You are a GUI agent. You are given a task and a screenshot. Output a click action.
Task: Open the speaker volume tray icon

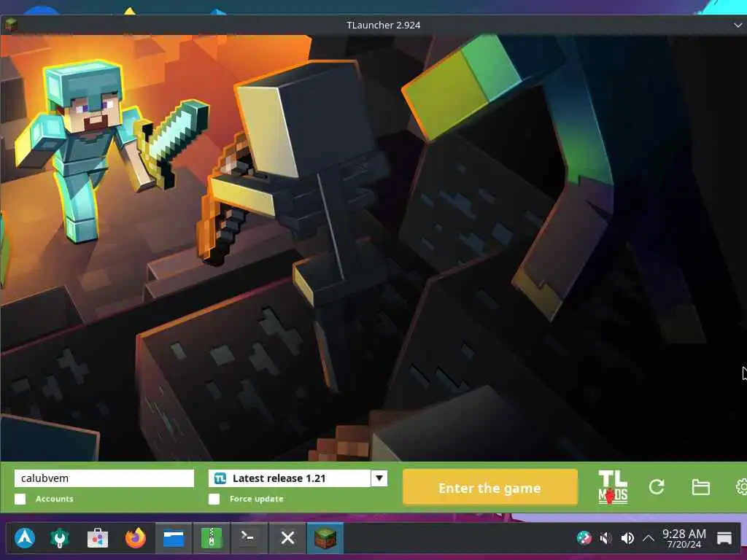(627, 538)
